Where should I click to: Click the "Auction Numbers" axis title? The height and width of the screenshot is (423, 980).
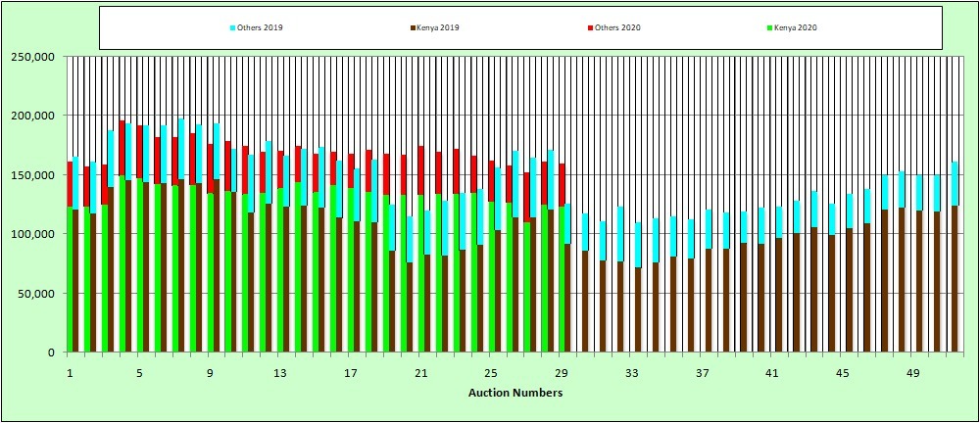(x=515, y=394)
